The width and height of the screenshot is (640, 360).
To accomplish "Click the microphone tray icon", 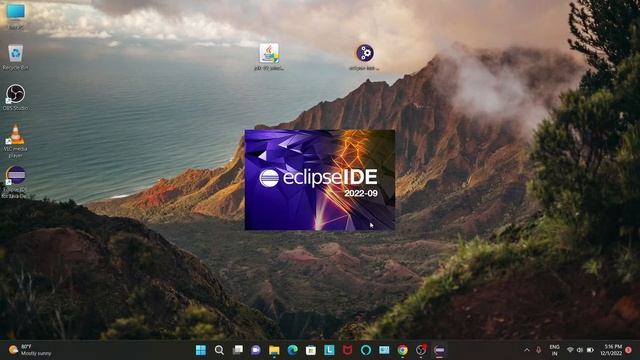I will (x=539, y=350).
